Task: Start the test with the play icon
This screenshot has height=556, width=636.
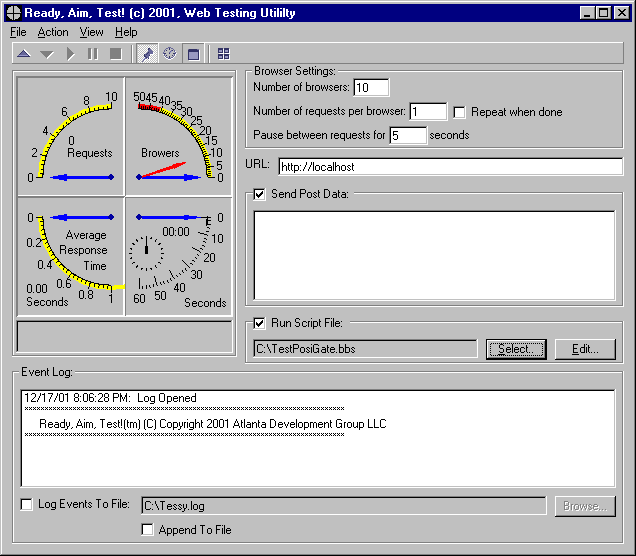Action: pos(71,54)
